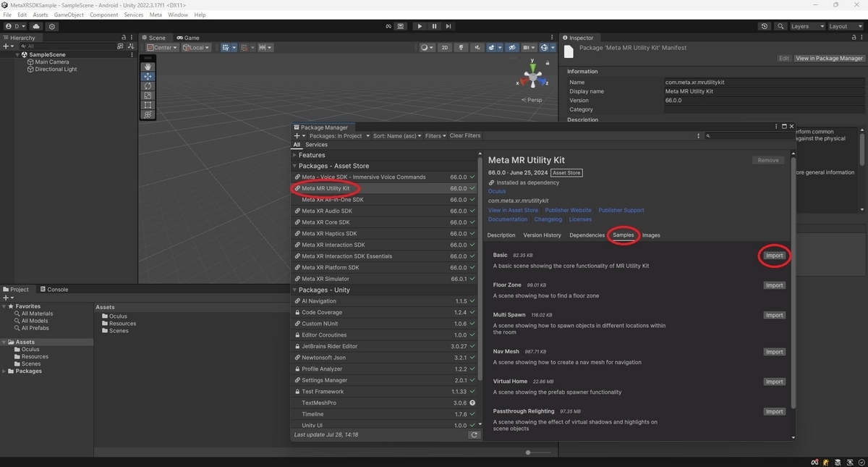Open the GameObject menu
The image size is (868, 467).
[69, 14]
